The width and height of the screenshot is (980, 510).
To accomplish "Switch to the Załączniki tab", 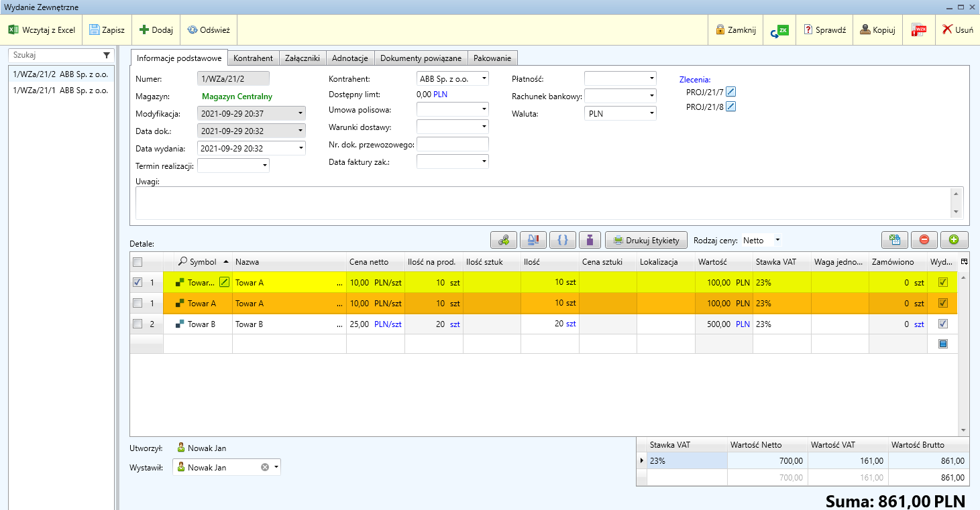I will click(x=301, y=58).
